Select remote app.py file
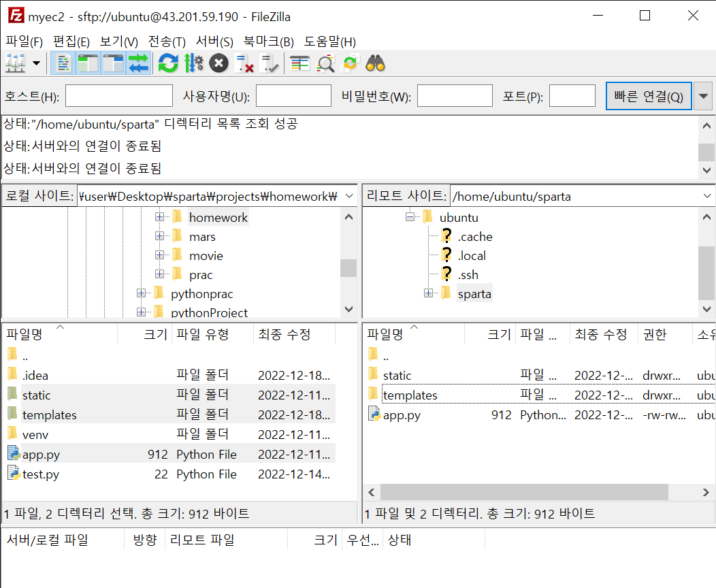 (540, 414)
